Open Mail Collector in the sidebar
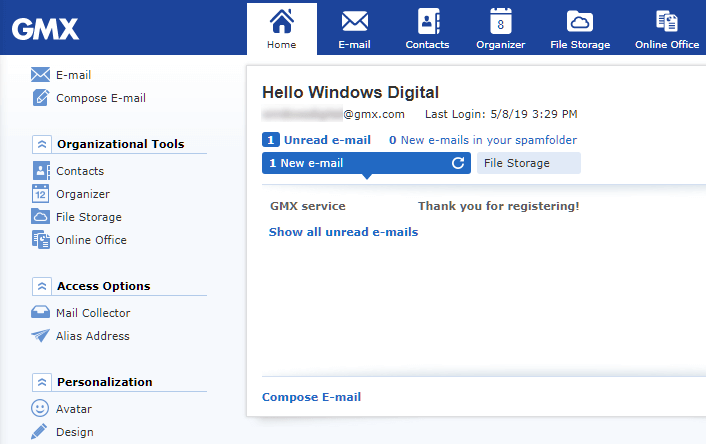This screenshot has width=706, height=444. pyautogui.click(x=92, y=313)
